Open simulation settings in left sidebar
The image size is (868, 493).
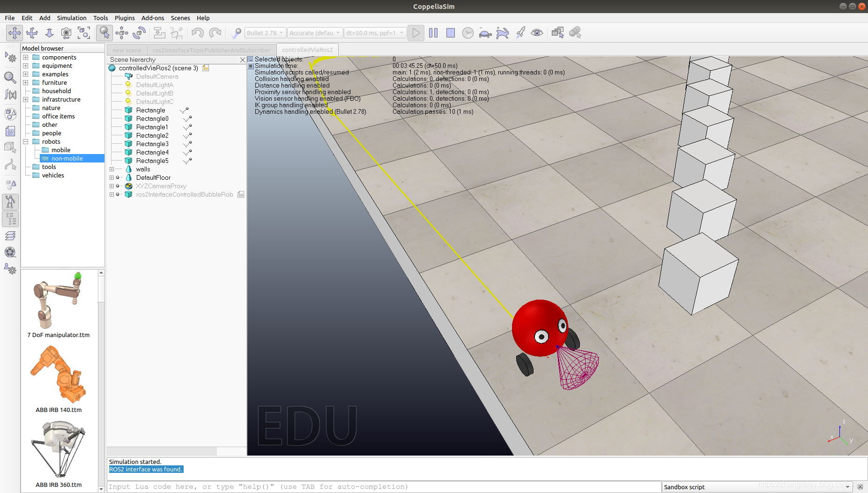(x=10, y=58)
